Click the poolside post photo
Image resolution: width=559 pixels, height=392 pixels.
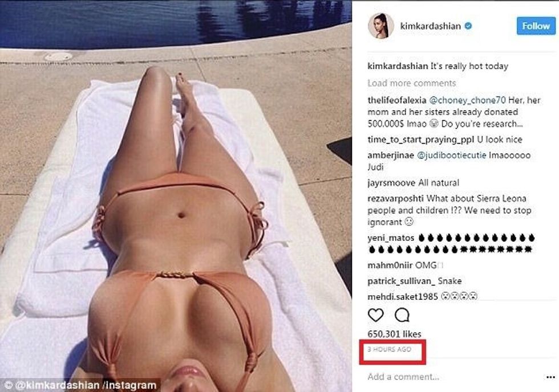point(176,196)
